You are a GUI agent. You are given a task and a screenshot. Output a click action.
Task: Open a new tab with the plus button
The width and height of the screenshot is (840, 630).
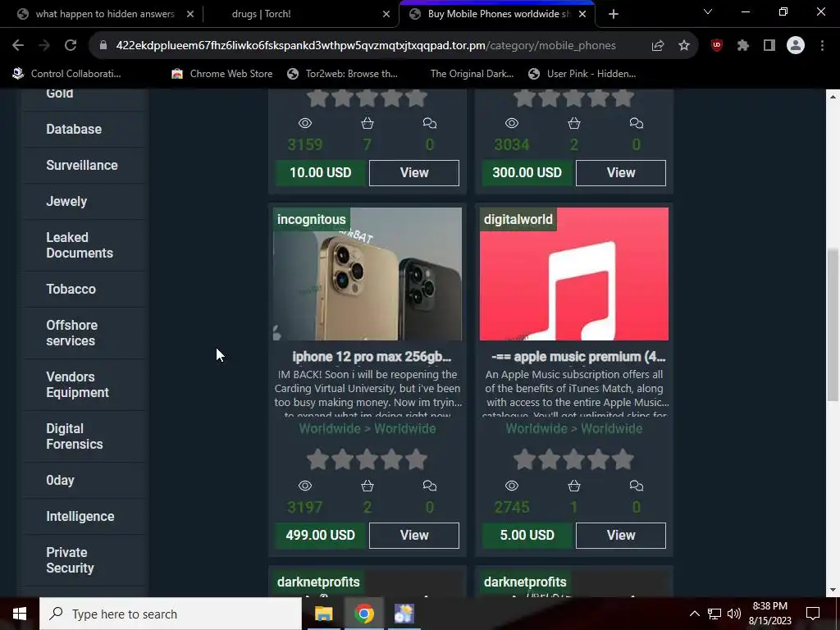614,14
